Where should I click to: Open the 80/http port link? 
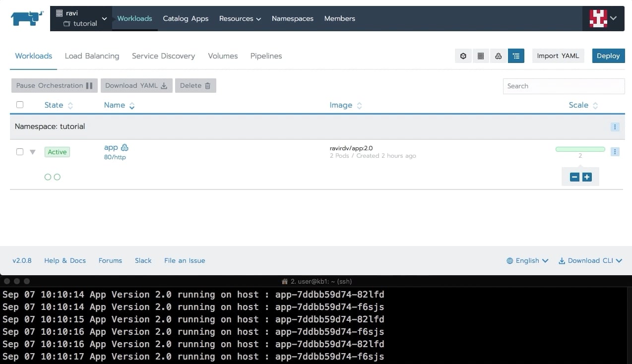[115, 157]
